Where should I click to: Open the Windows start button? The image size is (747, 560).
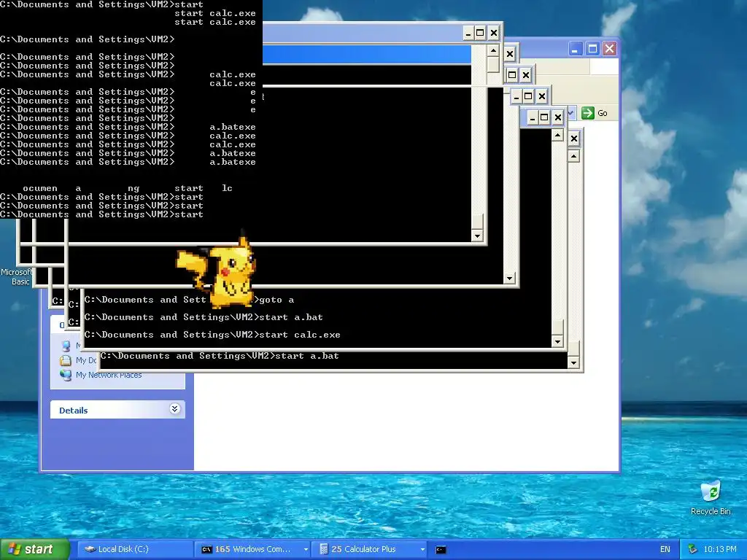point(34,549)
